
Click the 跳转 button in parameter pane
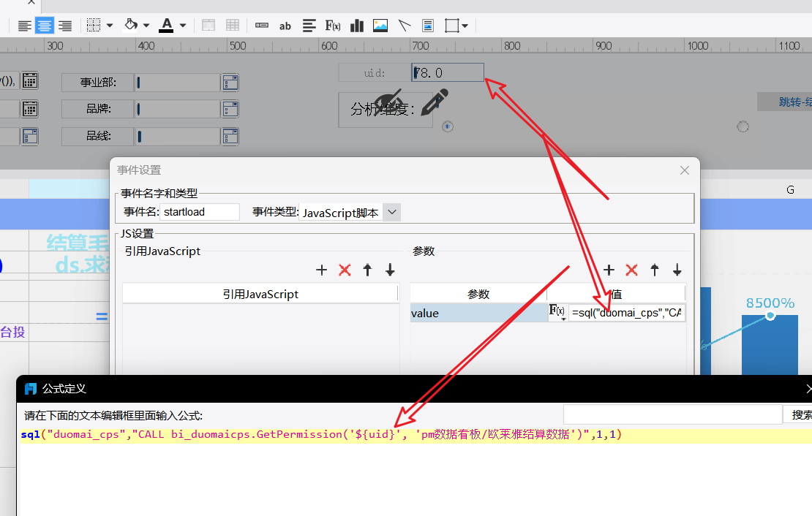(784, 102)
